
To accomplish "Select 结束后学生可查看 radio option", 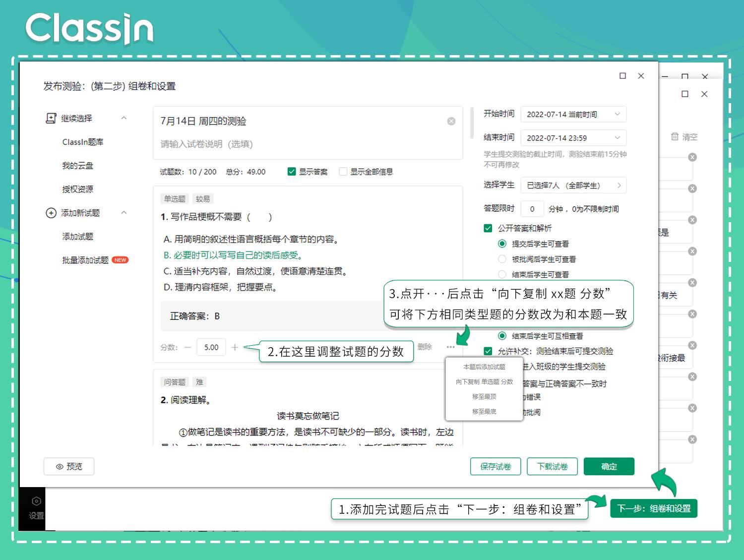I will [x=502, y=274].
